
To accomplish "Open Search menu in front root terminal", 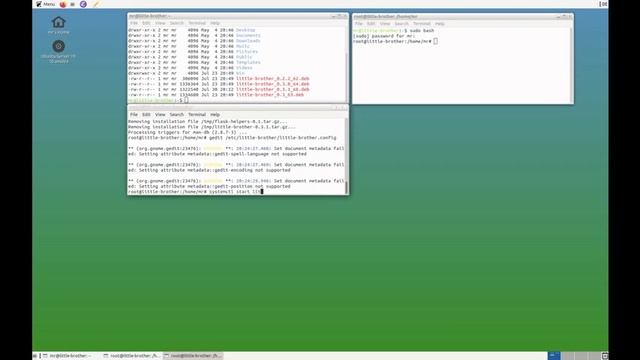I will click(x=176, y=115).
